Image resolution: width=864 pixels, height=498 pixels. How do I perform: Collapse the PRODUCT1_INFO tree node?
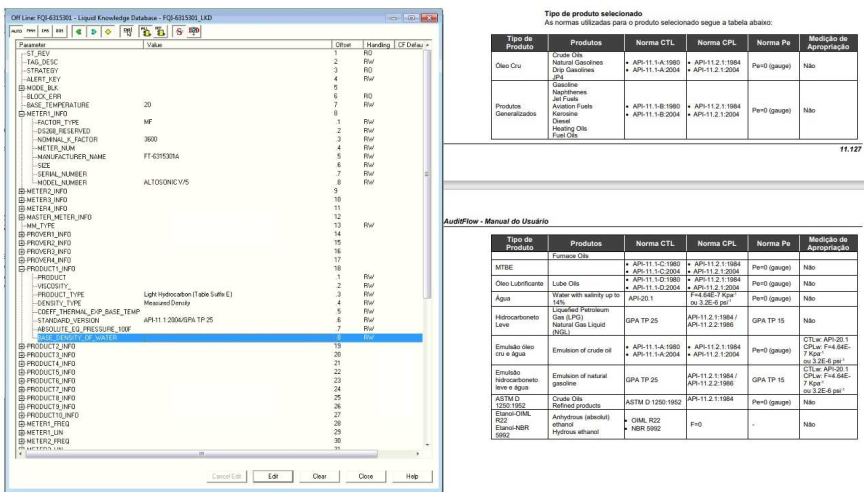point(22,269)
